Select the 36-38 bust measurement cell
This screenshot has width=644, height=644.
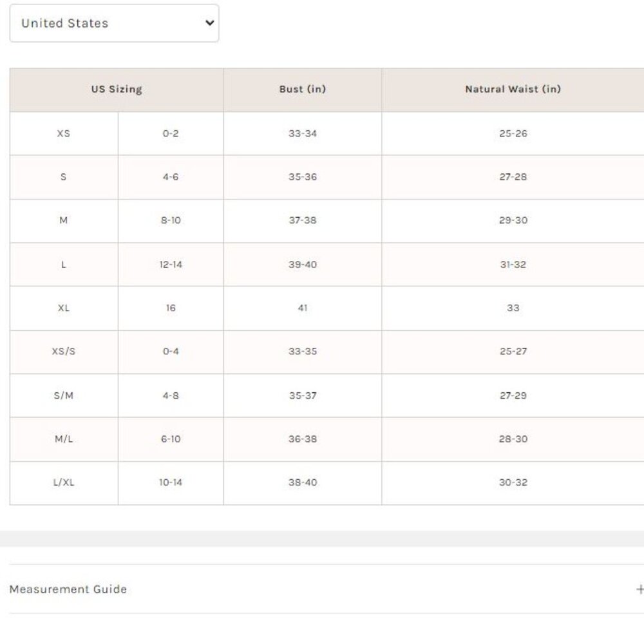(x=303, y=439)
